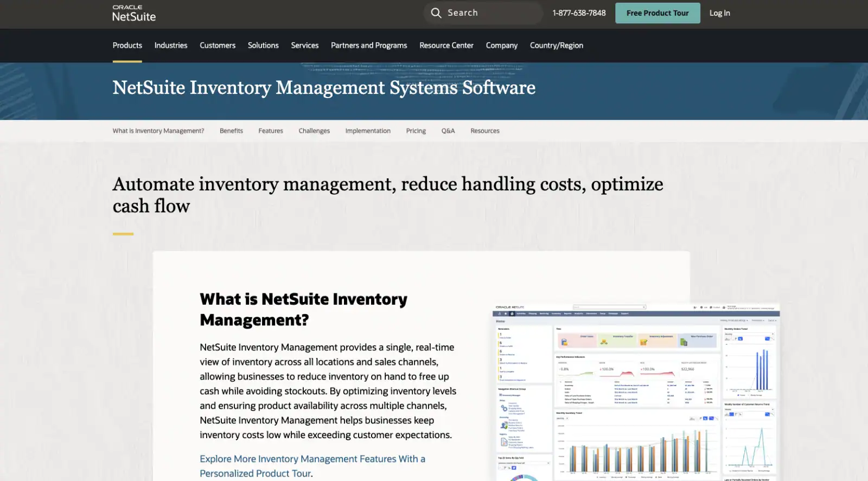This screenshot has width=868, height=481.
Task: Jump to the Implementation section
Action: [368, 131]
